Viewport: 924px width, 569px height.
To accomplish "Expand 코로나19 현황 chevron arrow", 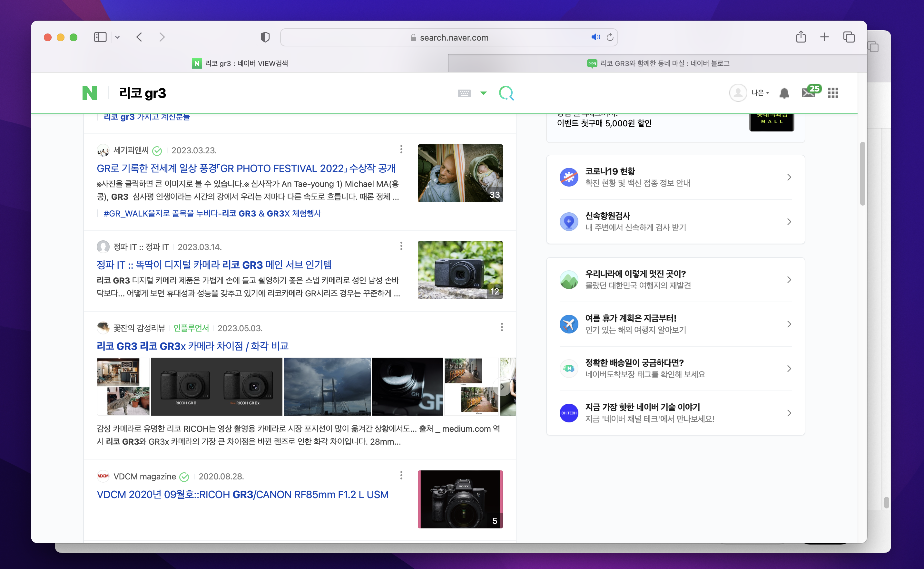I will [789, 177].
